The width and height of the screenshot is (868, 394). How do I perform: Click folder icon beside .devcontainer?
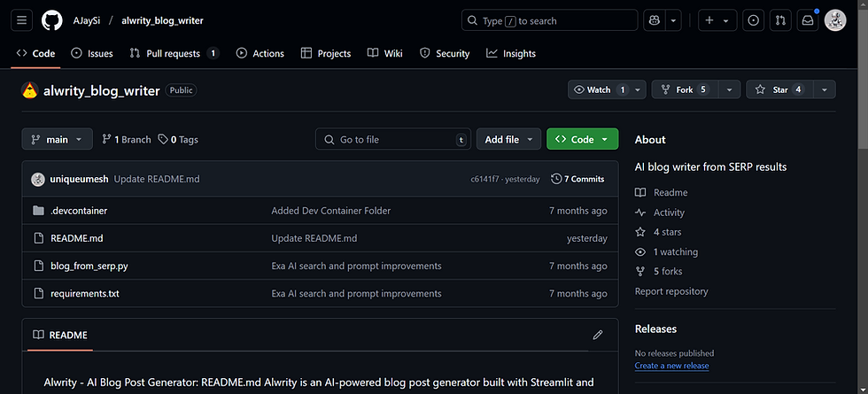pos(38,211)
